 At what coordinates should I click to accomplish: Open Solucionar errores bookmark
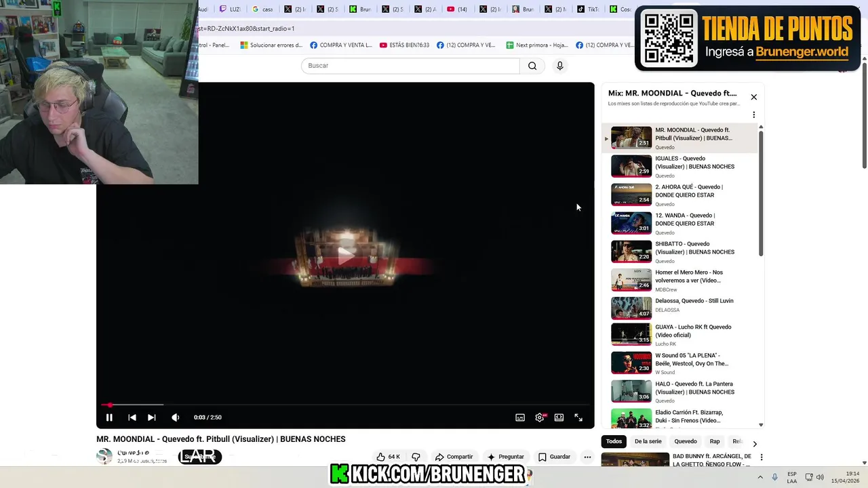(x=271, y=45)
